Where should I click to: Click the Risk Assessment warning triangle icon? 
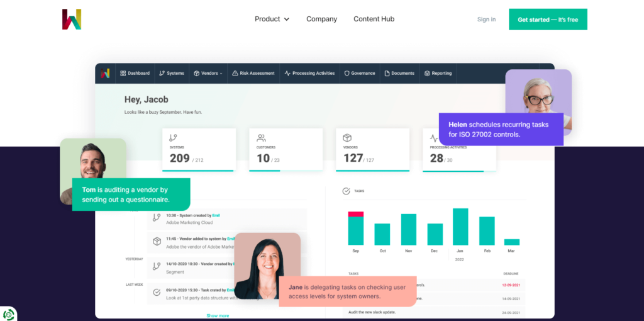[235, 73]
